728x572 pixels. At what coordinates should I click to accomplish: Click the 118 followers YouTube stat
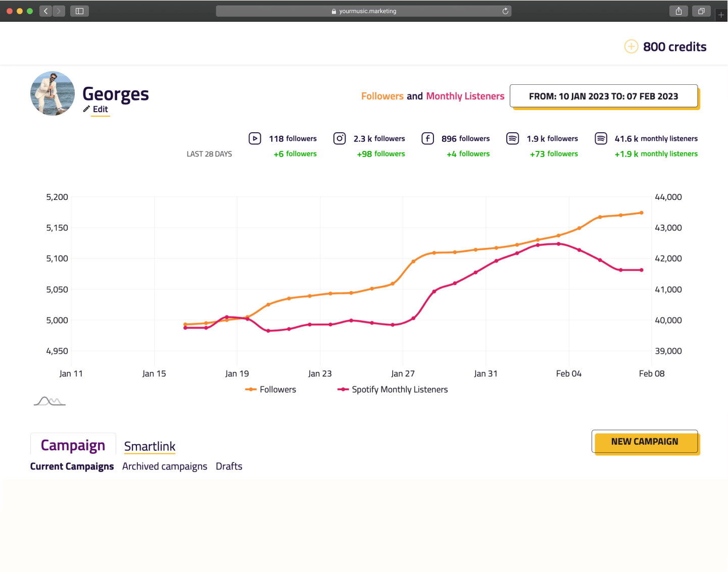293,138
